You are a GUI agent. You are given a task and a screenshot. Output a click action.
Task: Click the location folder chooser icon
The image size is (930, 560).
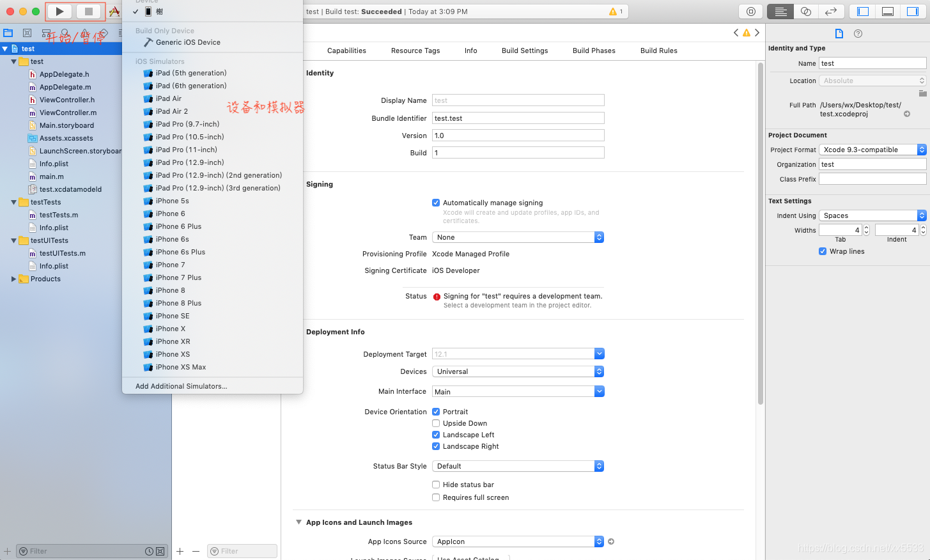[922, 93]
